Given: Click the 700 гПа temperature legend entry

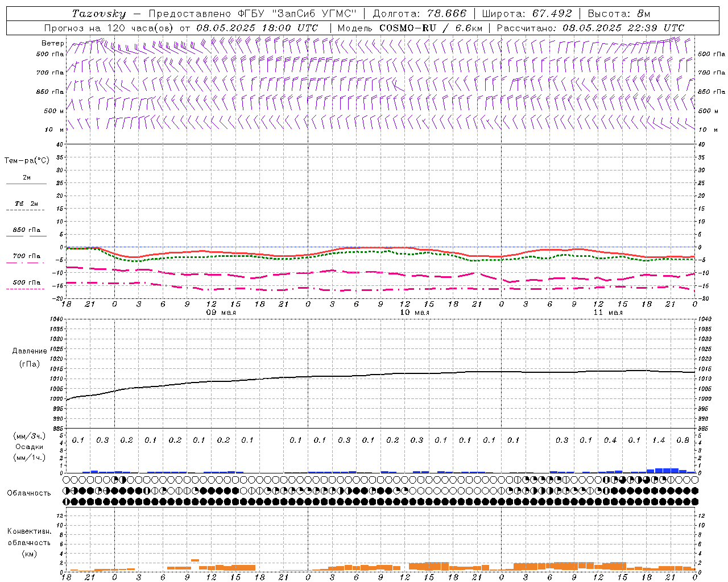Looking at the screenshot, I should coord(27,256).
